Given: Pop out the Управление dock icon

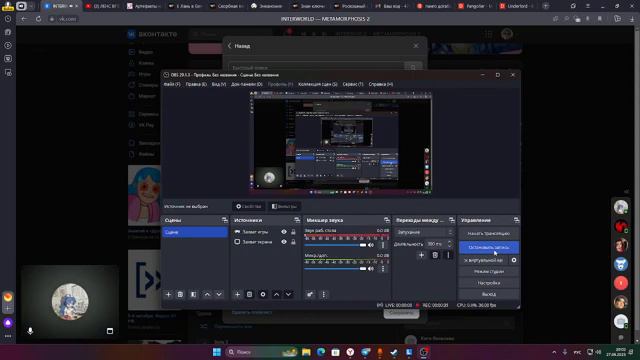Looking at the screenshot, I should tap(516, 220).
